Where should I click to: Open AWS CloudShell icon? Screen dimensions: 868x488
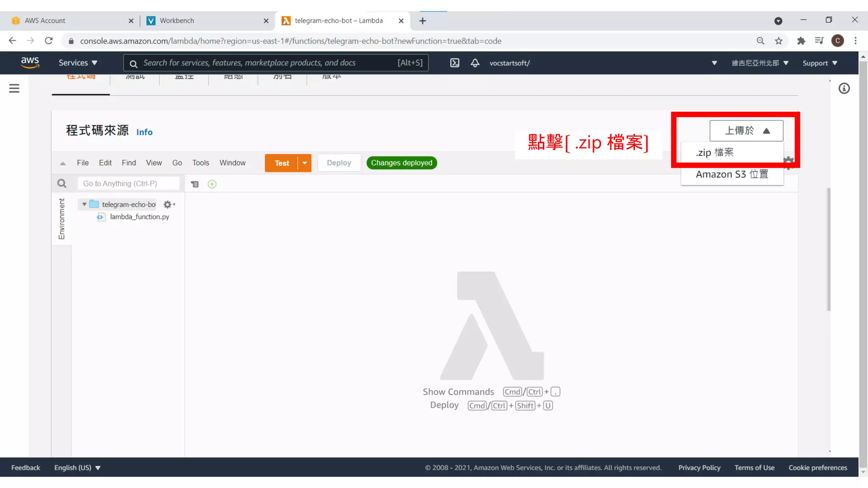point(454,63)
